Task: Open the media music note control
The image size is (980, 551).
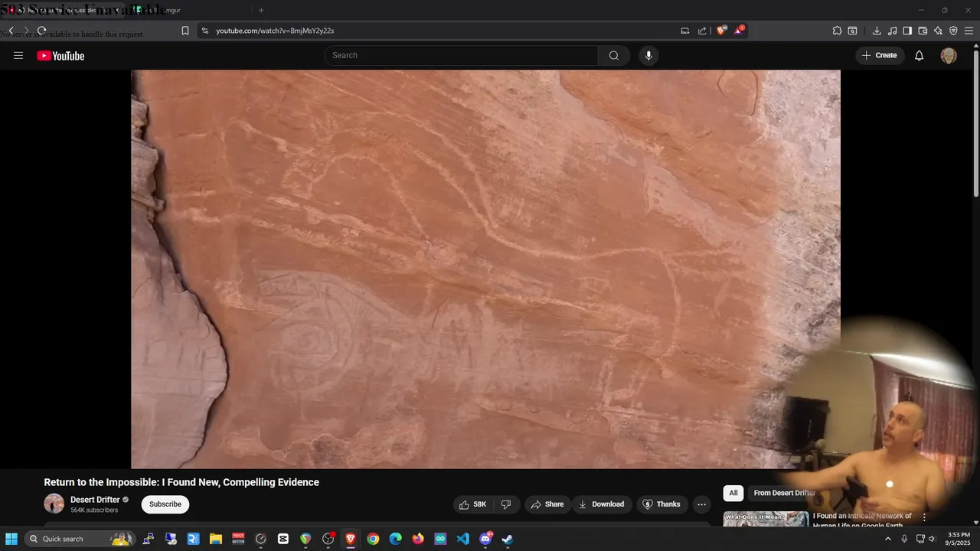Action: click(x=892, y=31)
